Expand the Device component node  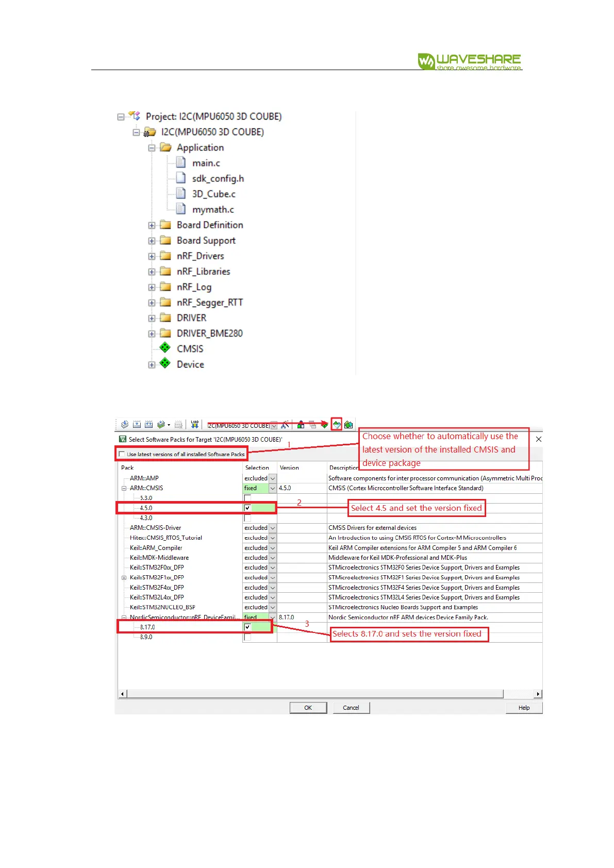coord(152,364)
